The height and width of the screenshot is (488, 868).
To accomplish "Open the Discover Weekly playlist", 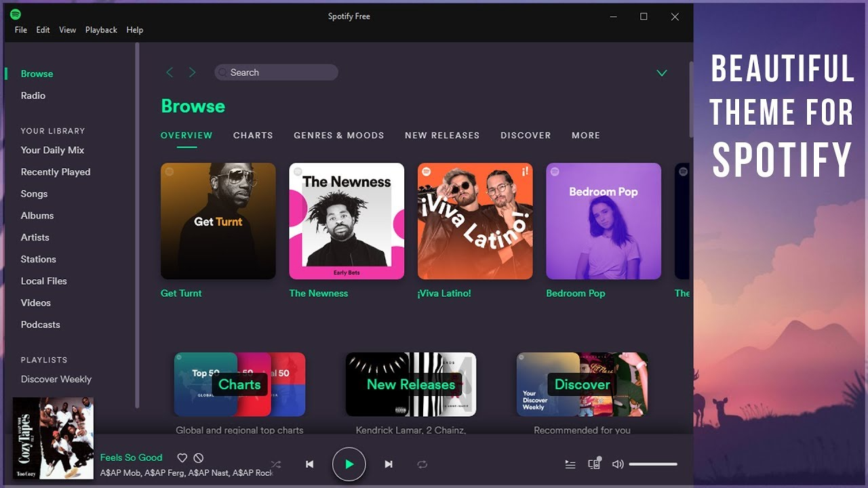I will click(56, 380).
